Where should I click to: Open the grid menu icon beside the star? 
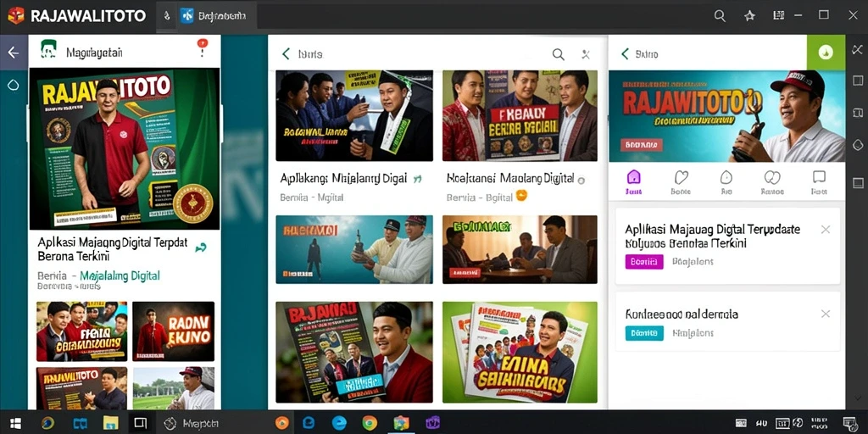click(779, 15)
